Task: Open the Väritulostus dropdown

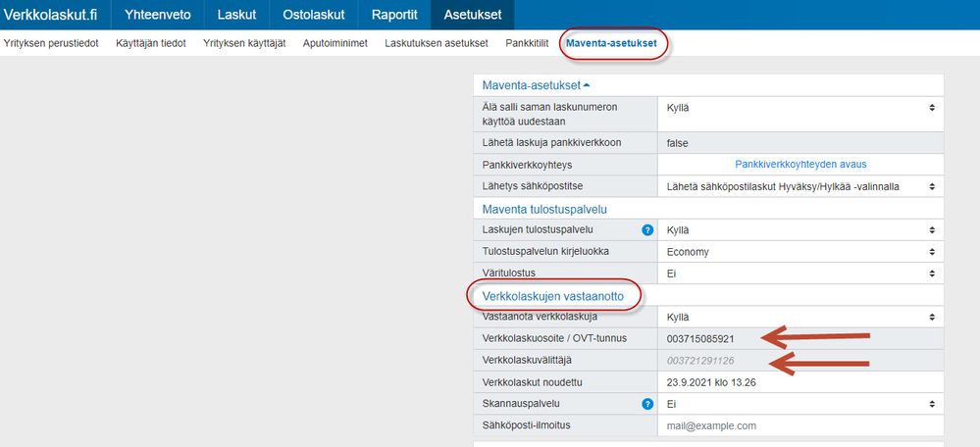Action: pos(799,273)
